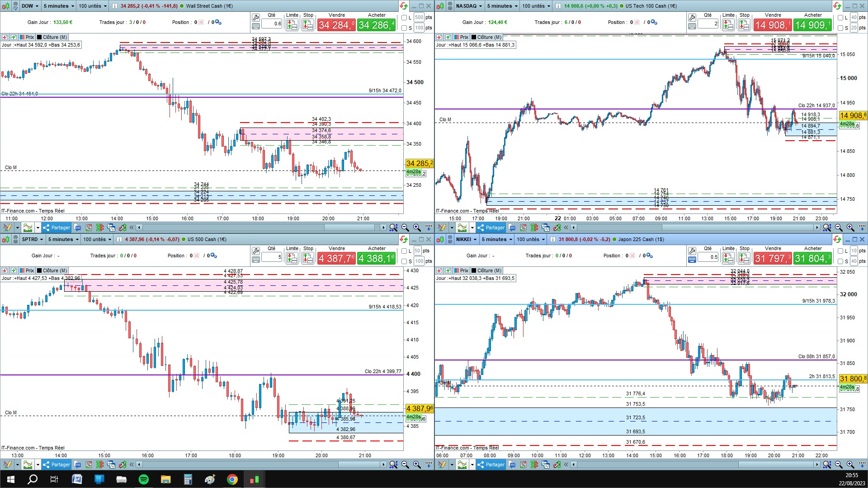Select the Prix label tab in NASDAQ chart

(461, 37)
